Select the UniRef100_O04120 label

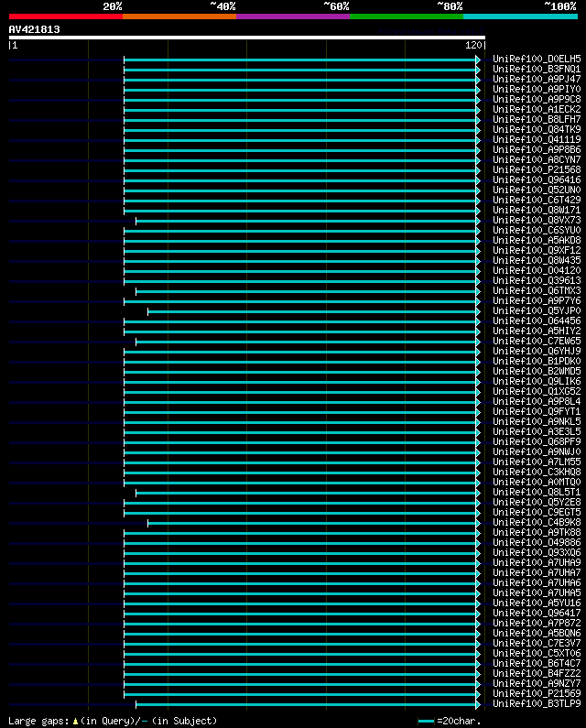[x=537, y=271]
